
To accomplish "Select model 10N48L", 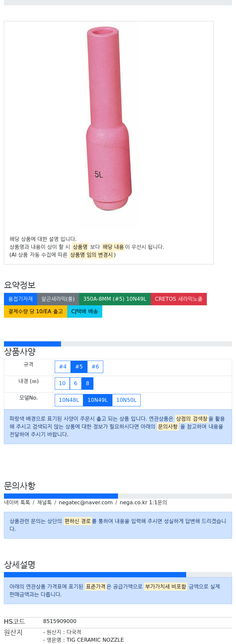I will click(69, 400).
